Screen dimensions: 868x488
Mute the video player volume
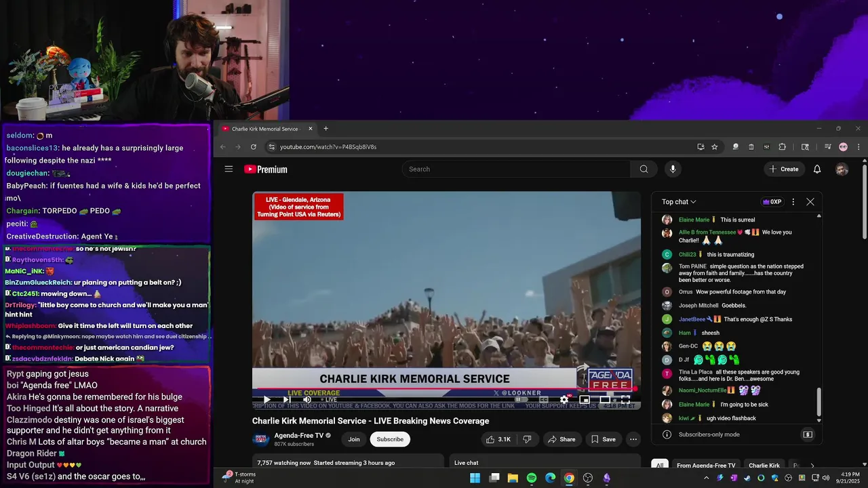point(307,400)
